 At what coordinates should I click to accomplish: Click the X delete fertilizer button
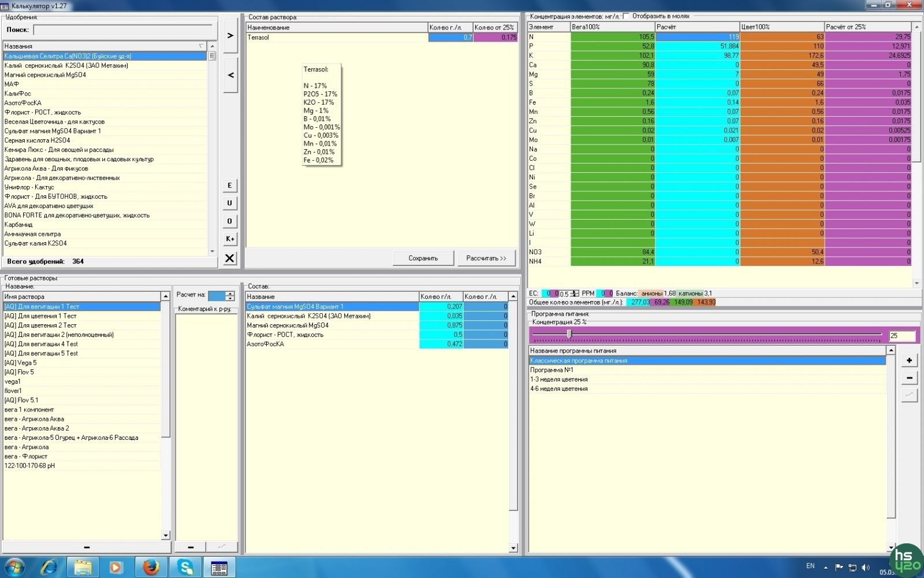[x=230, y=258]
